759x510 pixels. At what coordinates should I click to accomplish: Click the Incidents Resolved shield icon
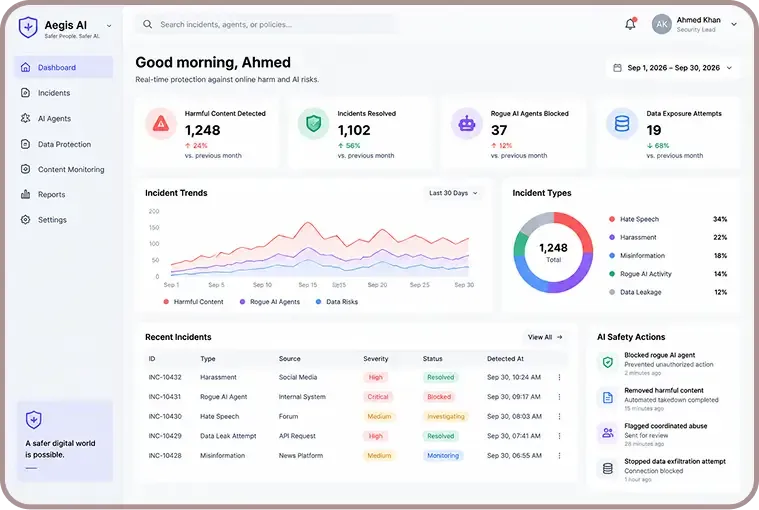pyautogui.click(x=314, y=124)
